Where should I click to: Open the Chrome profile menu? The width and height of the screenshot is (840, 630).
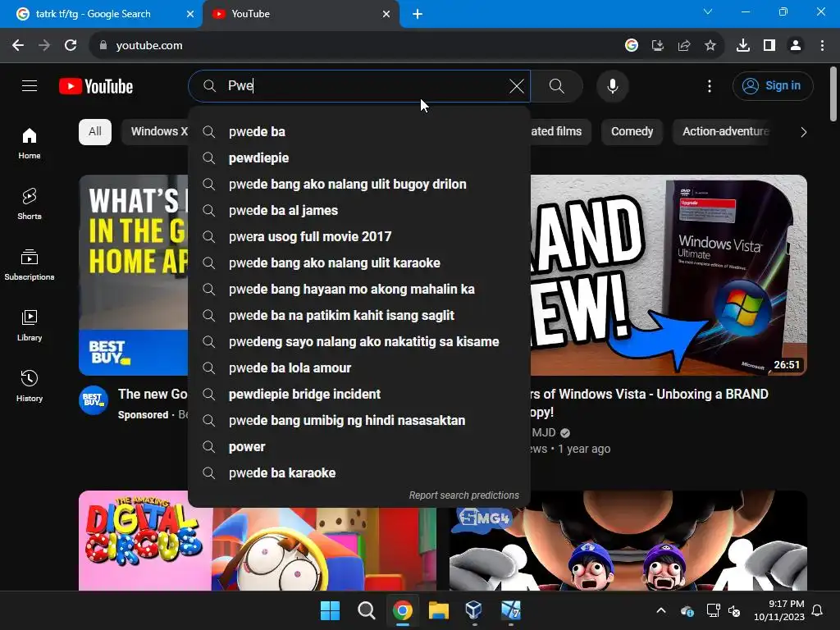[x=796, y=46]
